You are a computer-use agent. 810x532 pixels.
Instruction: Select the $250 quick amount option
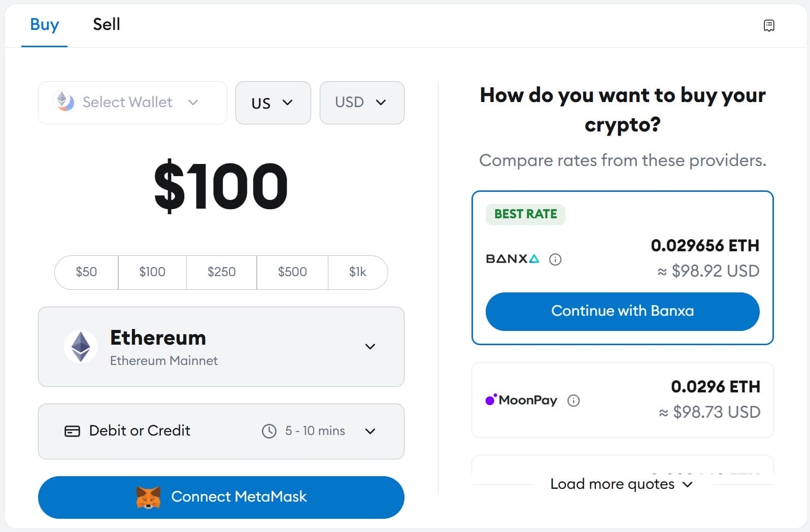click(x=221, y=272)
